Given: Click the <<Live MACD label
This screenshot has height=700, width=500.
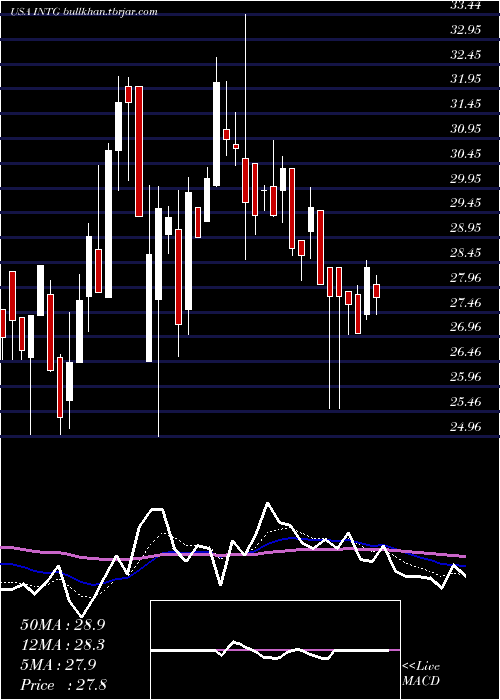Looking at the screenshot, I should [x=421, y=674].
